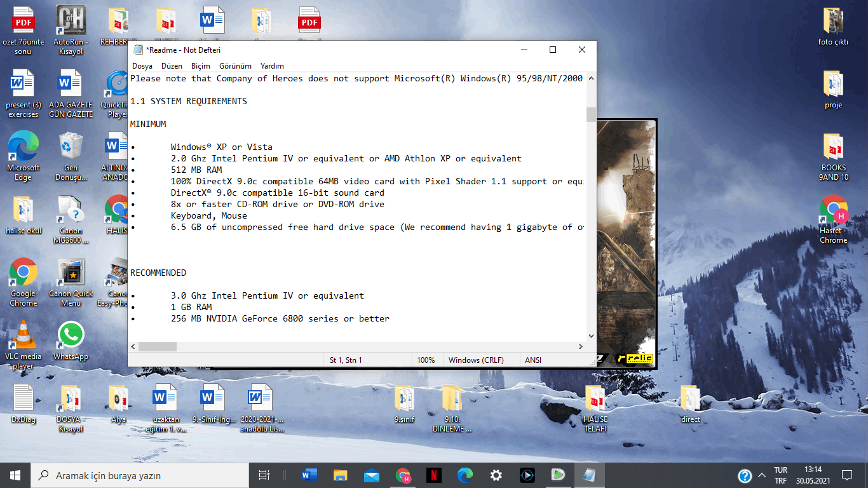Select the 'foto çıktı' folder icon

click(833, 27)
